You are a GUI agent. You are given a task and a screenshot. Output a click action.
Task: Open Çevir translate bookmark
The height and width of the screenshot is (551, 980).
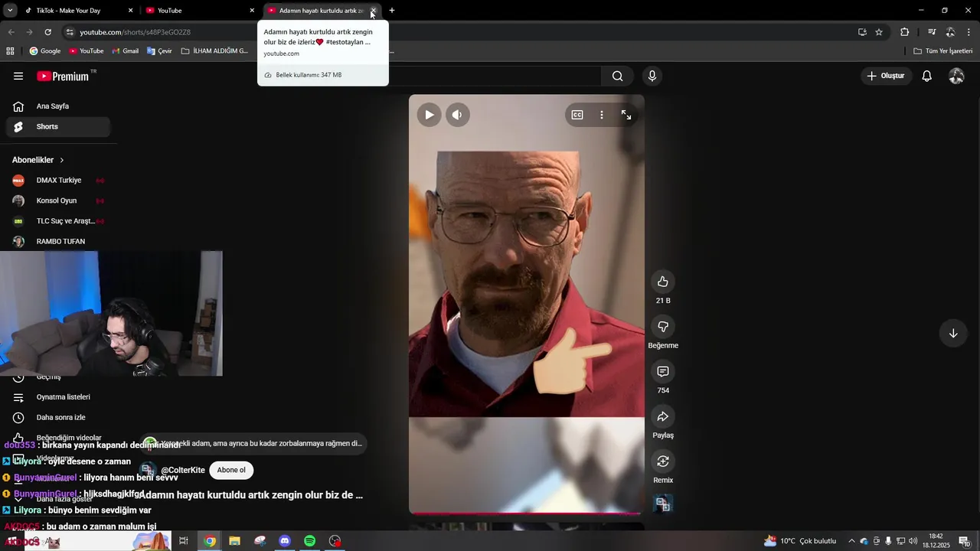point(159,51)
